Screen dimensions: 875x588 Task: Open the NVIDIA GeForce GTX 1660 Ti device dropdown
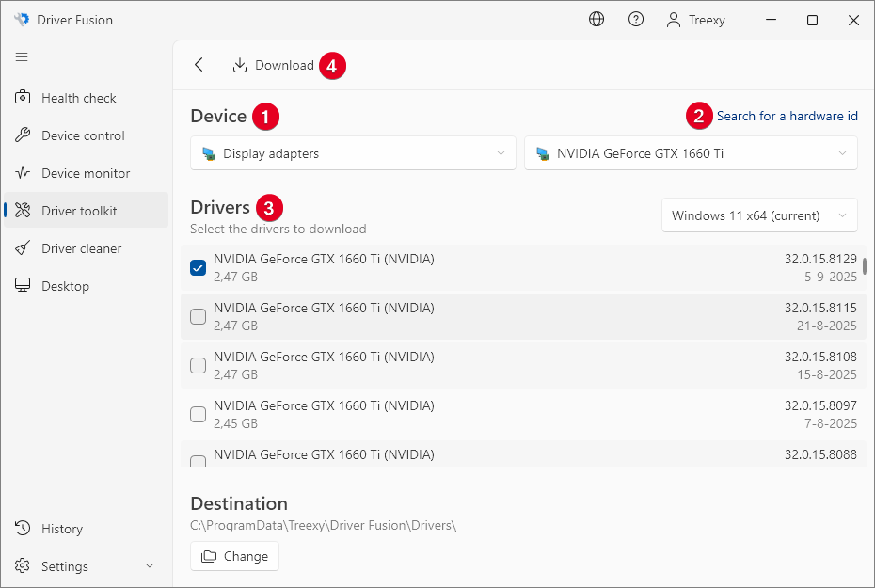click(x=691, y=153)
